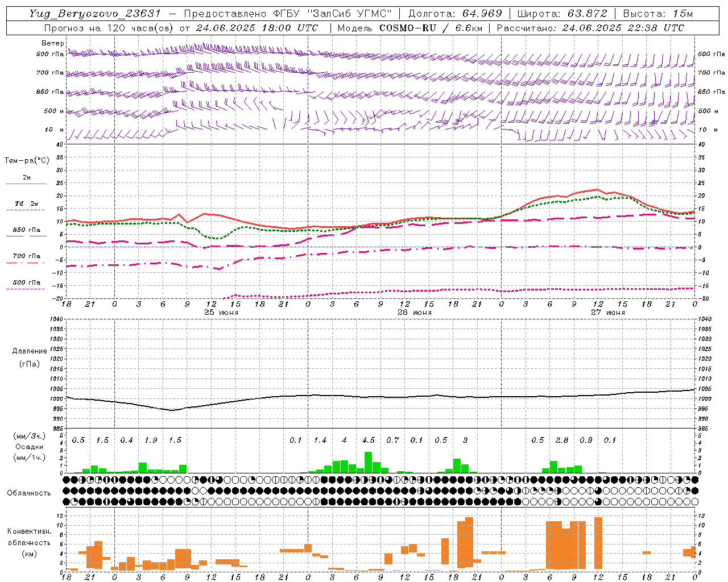Click the (мм/3ч.) unit label
This screenshot has width=728, height=582.
pyautogui.click(x=29, y=436)
